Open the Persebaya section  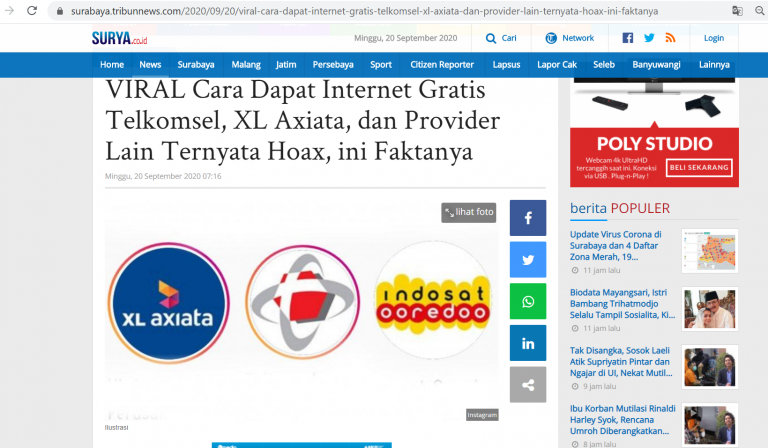click(333, 65)
